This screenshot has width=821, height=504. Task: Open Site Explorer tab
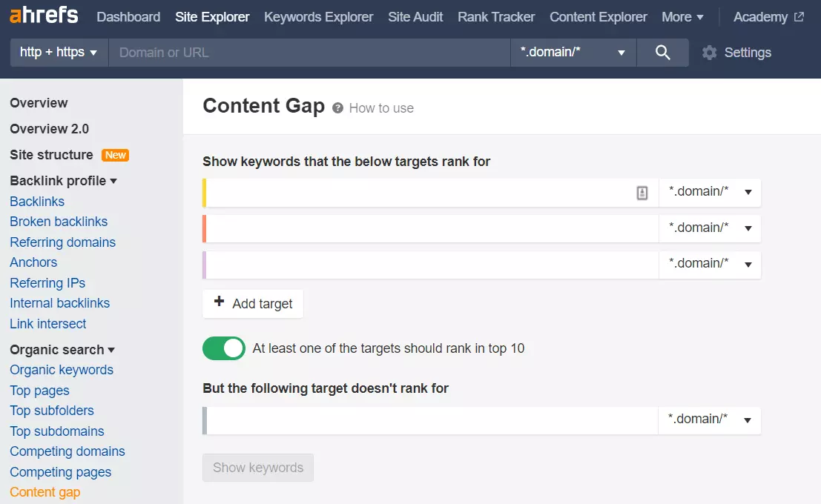(212, 17)
